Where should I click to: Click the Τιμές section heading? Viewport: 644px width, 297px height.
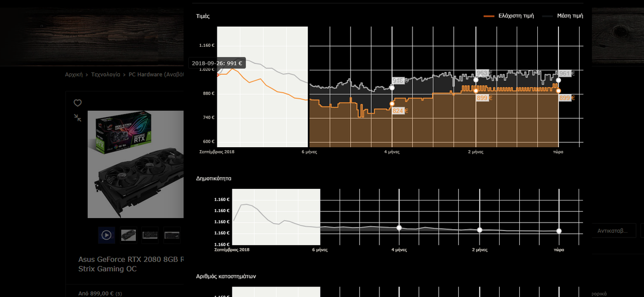coord(203,16)
